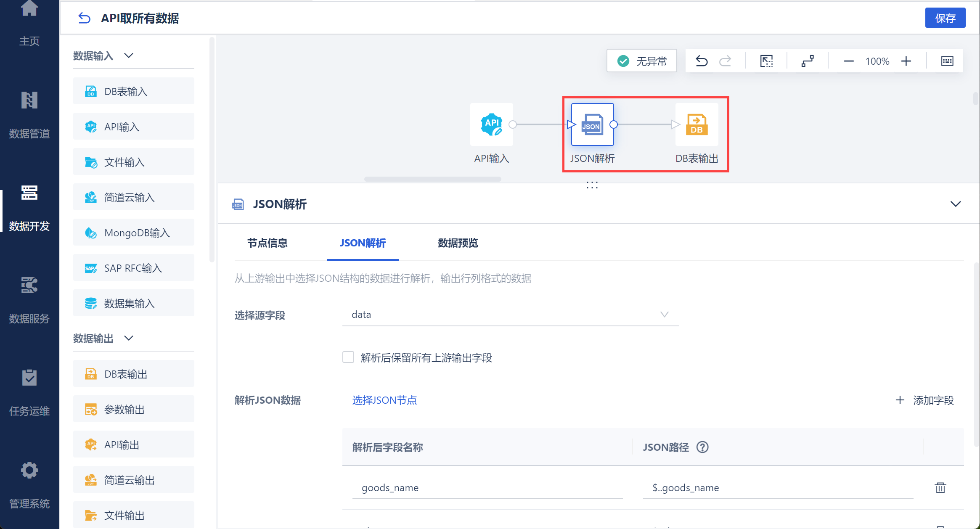Screen dimensions: 980x529
Task: Zoom in with the plus icon
Action: [906, 61]
